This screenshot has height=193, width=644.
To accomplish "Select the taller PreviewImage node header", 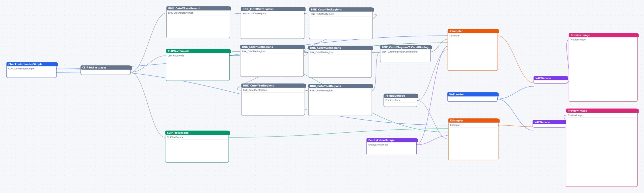I will coord(602,111).
